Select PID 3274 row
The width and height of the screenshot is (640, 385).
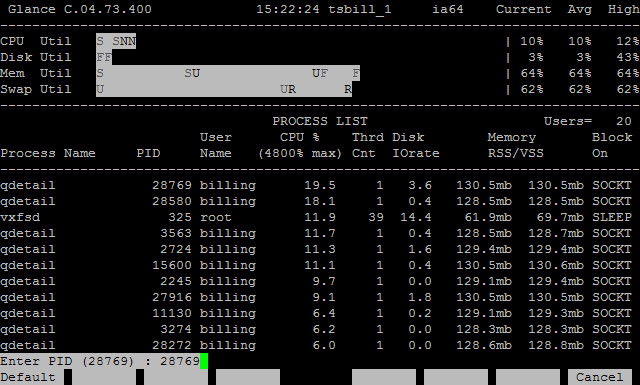point(316,329)
